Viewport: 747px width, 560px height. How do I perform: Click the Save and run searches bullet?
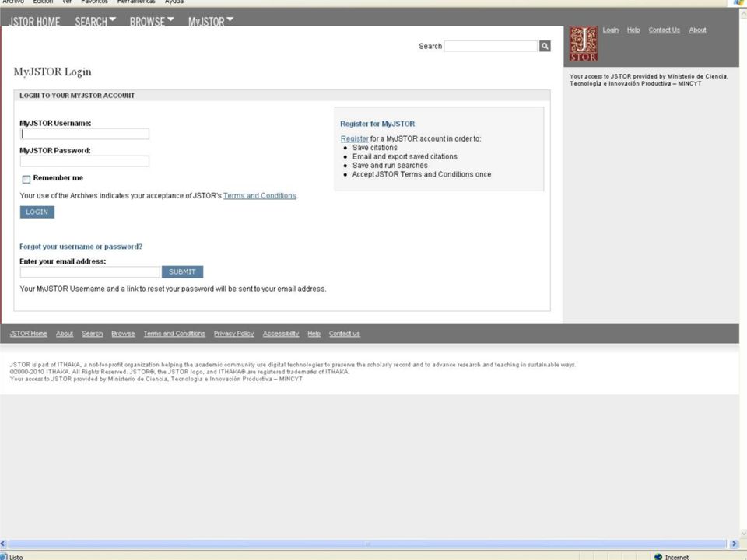pyautogui.click(x=390, y=165)
